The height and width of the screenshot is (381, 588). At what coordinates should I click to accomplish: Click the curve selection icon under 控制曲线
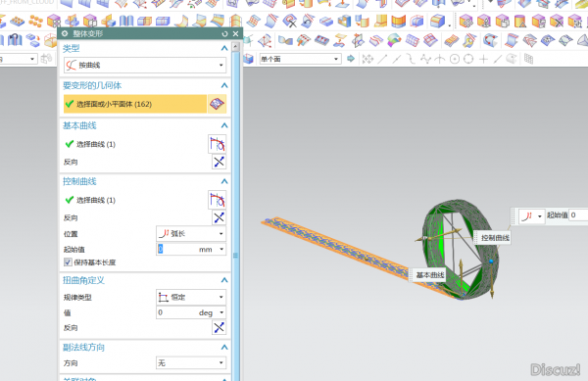coord(218,200)
